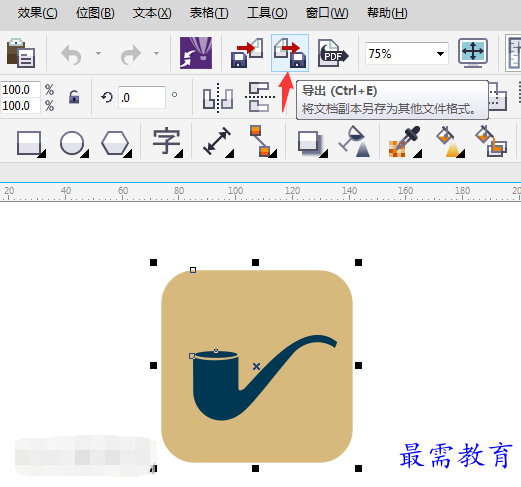Image resolution: width=521 pixels, height=487 pixels.
Task: Click the Redo arrow
Action: [130, 54]
